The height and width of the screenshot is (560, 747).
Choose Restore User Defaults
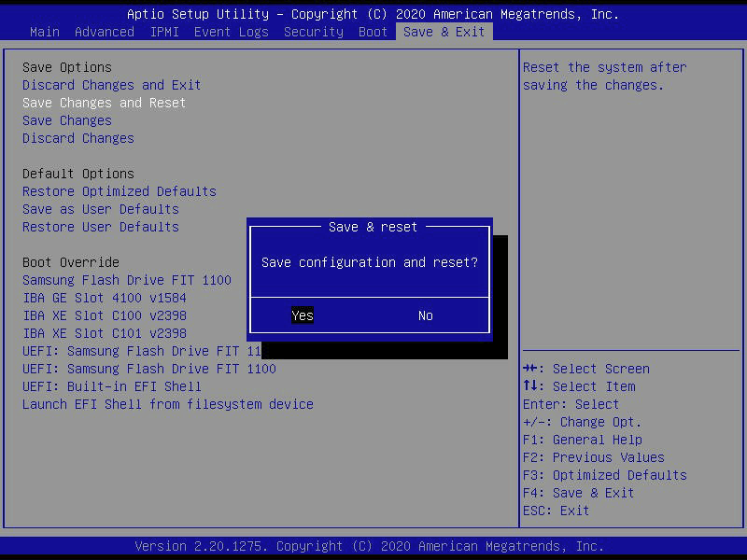[x=101, y=227]
